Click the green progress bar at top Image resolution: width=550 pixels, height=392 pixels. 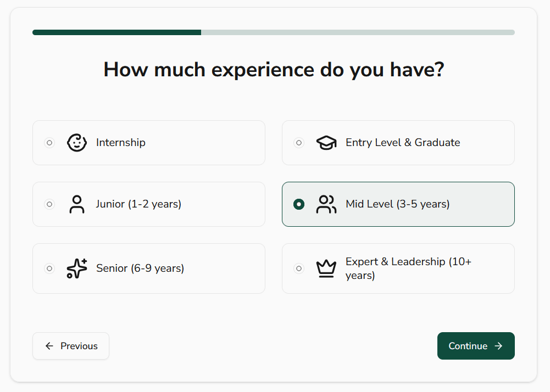[116, 32]
